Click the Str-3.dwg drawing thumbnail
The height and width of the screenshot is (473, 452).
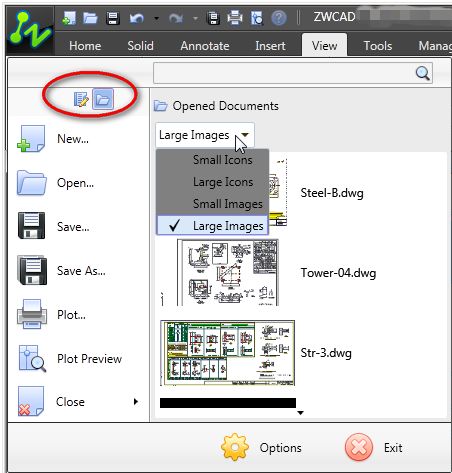pyautogui.click(x=228, y=353)
